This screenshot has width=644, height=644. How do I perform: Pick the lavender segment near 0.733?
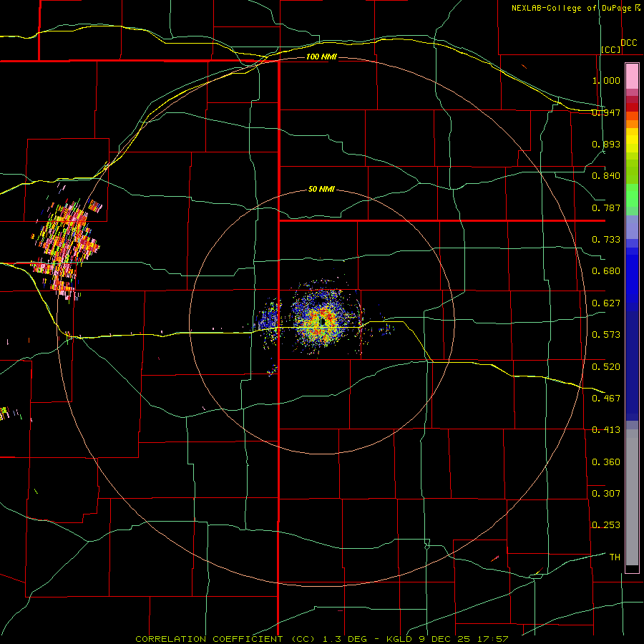632,227
